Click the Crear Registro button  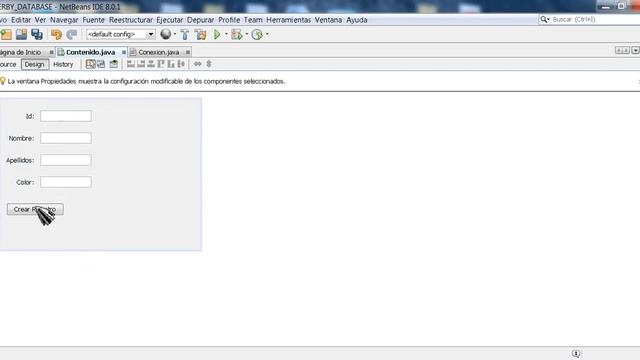coord(35,209)
